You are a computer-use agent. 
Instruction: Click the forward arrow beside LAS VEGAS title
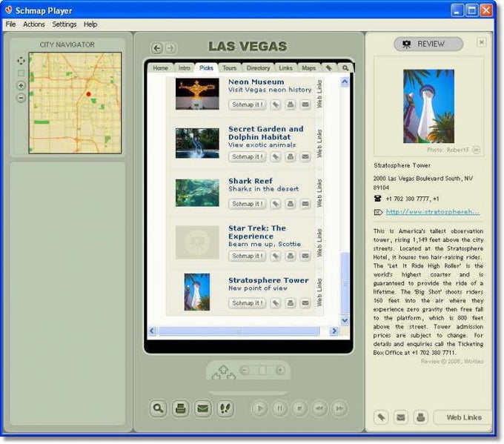coord(170,48)
